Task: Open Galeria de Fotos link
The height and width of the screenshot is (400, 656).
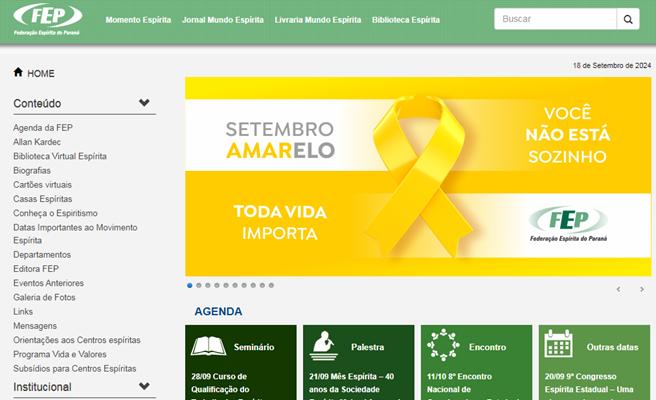Action: point(44,297)
